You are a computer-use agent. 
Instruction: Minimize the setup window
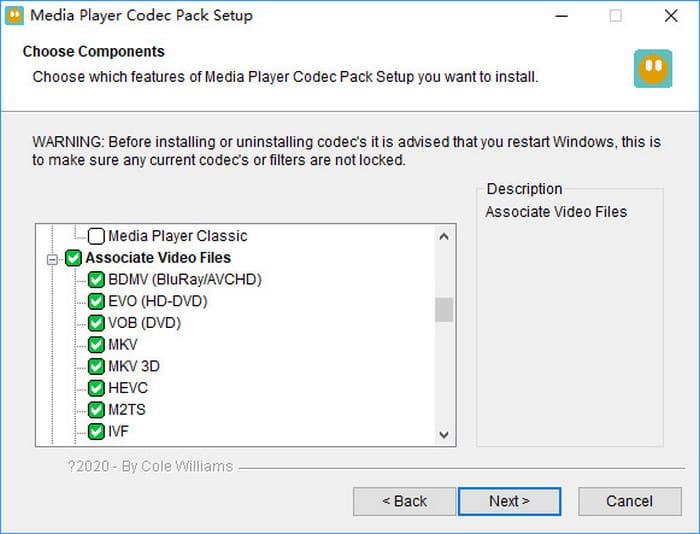pyautogui.click(x=560, y=16)
